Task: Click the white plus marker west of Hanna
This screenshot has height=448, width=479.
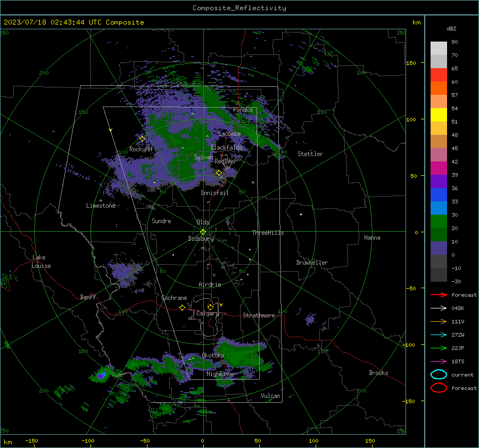Action: (x=301, y=214)
